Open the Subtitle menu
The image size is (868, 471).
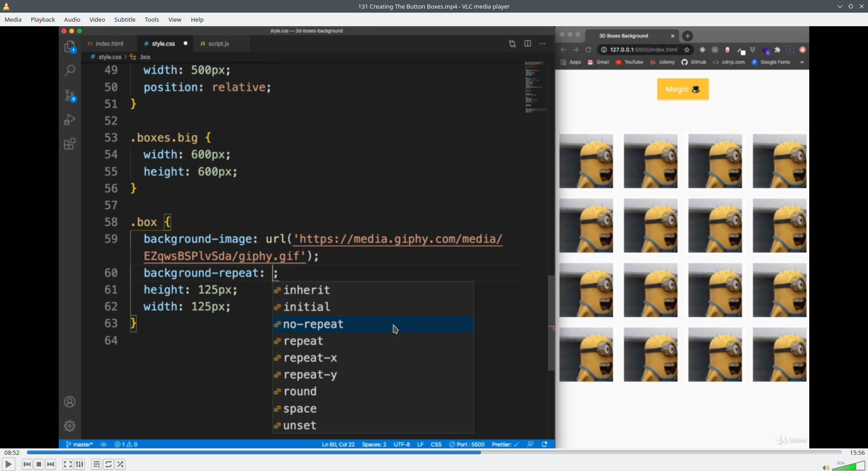pyautogui.click(x=125, y=19)
